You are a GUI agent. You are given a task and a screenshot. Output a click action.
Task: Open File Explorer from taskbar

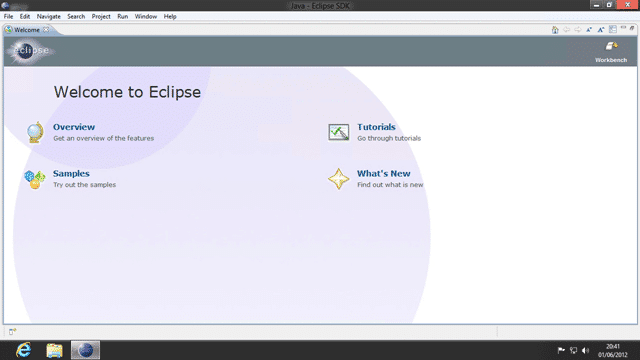pyautogui.click(x=54, y=350)
